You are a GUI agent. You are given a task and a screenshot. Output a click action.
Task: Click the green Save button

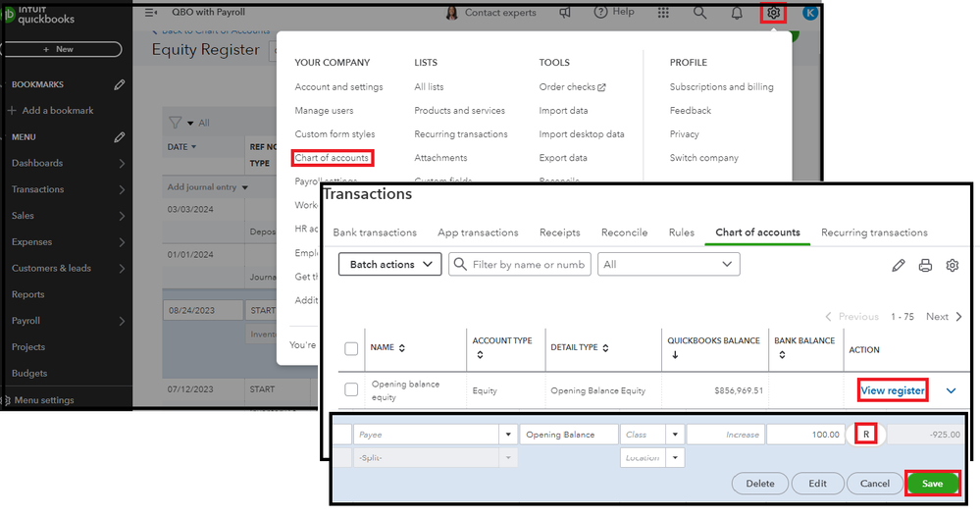[932, 484]
